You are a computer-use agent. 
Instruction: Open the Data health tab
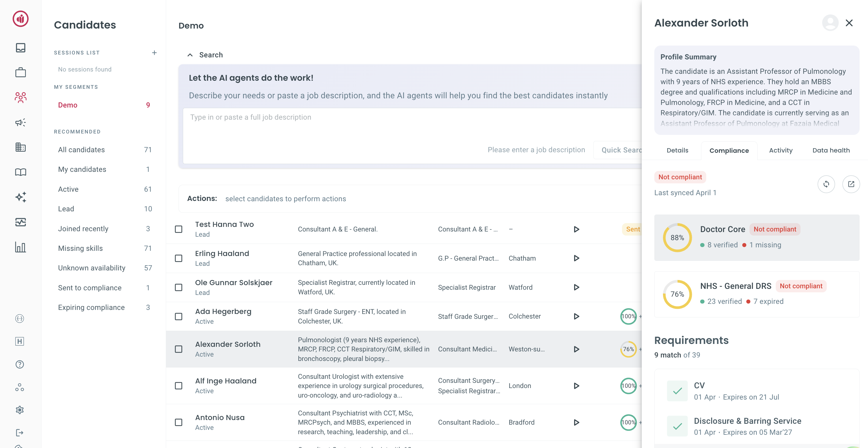click(831, 150)
